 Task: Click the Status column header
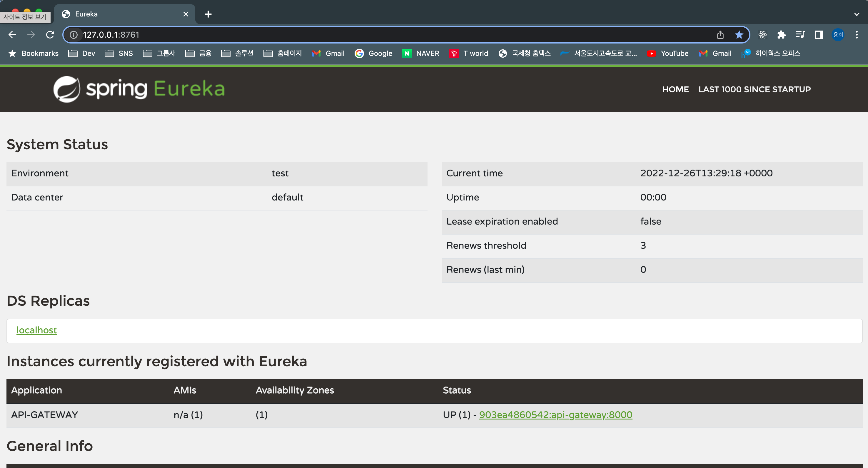[x=457, y=390]
